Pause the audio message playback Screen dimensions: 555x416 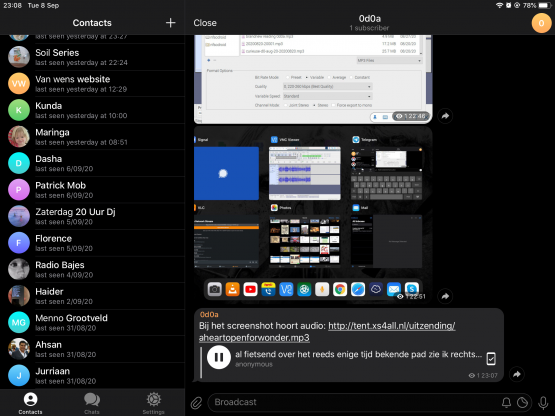[x=219, y=357]
